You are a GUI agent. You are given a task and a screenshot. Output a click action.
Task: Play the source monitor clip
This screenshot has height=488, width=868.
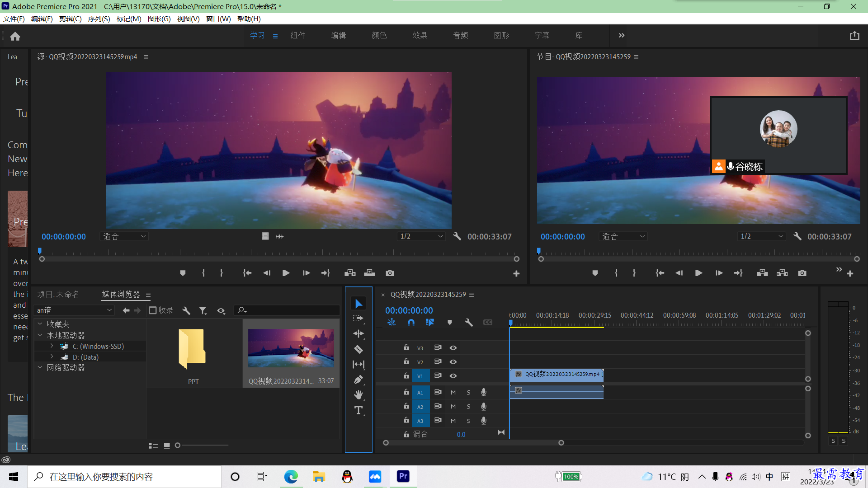click(286, 273)
